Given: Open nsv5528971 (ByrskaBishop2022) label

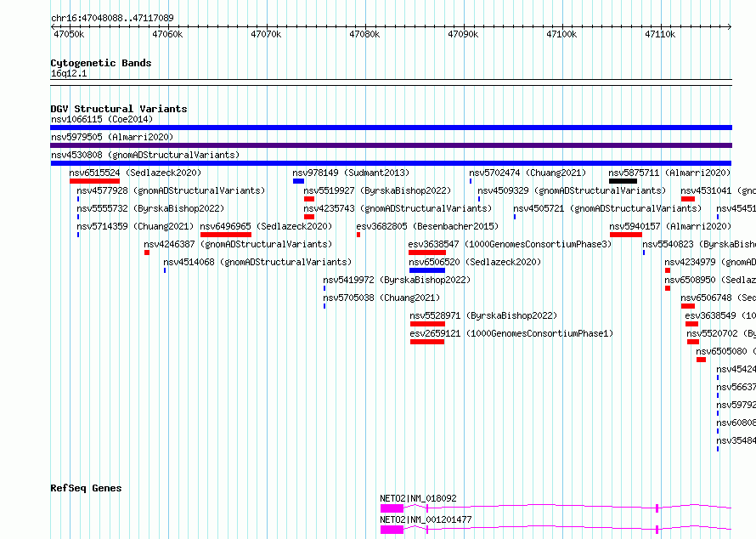Looking at the screenshot, I should (483, 315).
